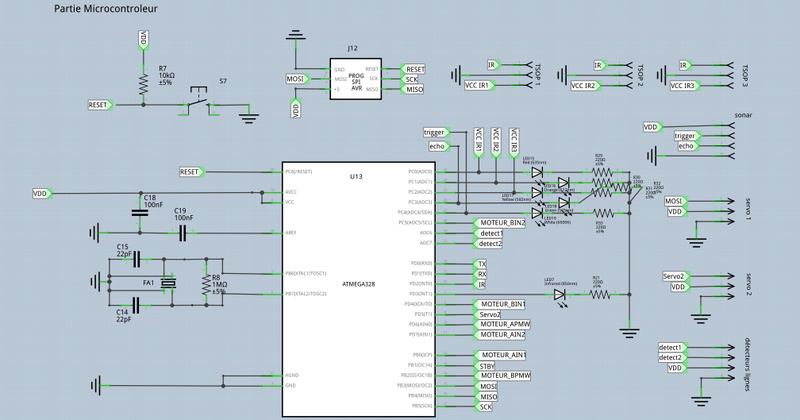
Task: Click the Servo2 label in servo 2 connector
Action: [673, 276]
